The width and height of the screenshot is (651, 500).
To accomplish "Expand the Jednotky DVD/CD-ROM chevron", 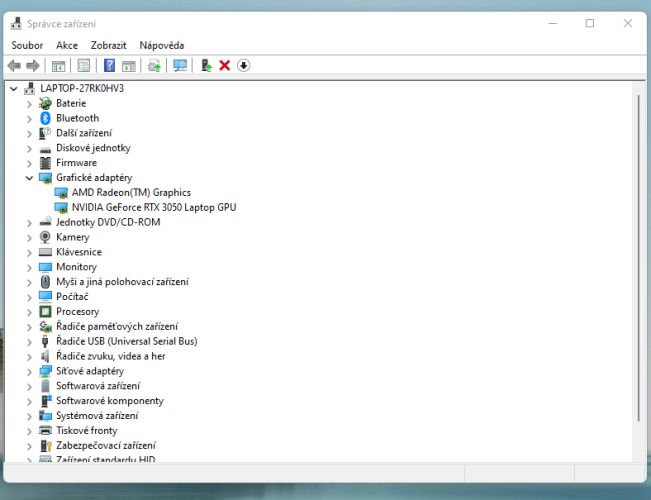I will [29, 223].
